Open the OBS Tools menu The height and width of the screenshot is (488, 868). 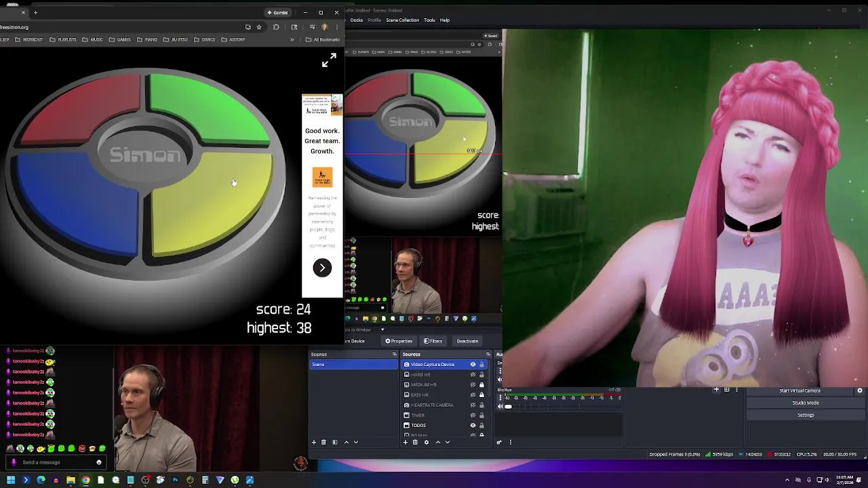tap(429, 20)
